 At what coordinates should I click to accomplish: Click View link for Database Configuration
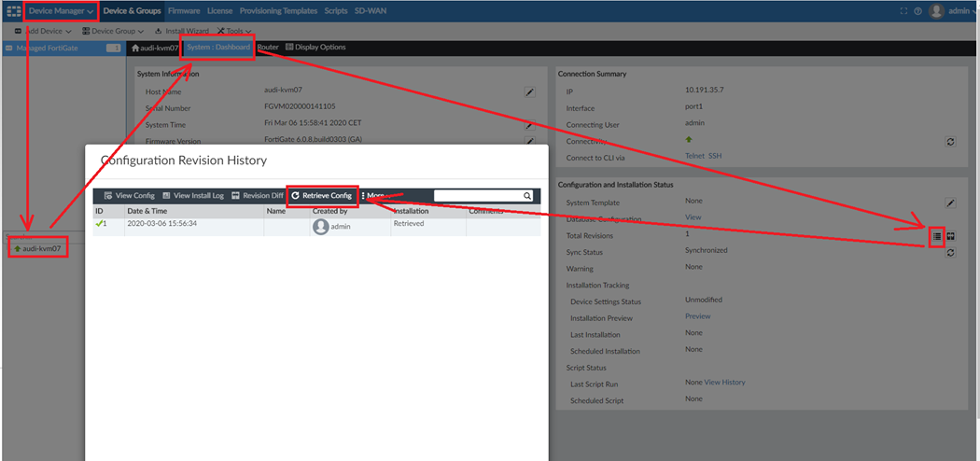click(693, 217)
